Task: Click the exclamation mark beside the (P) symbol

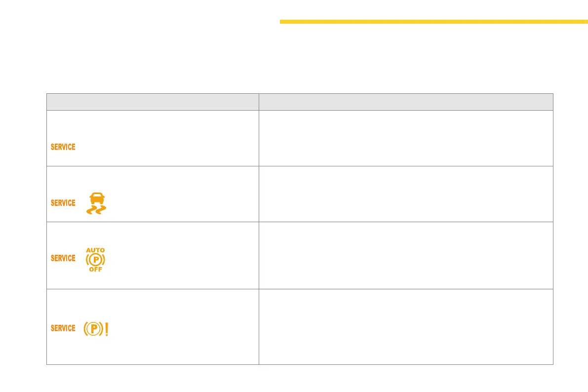Action: 106,329
